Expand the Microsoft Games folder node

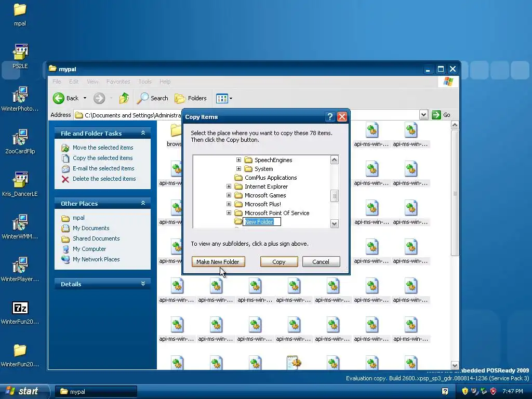click(x=229, y=195)
